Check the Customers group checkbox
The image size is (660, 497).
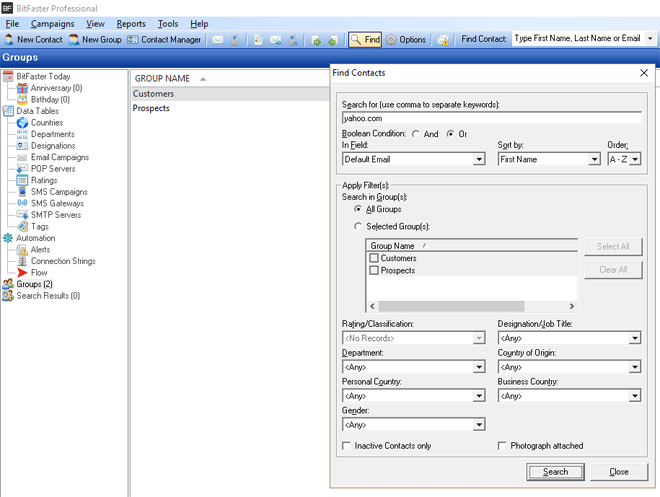pos(373,259)
